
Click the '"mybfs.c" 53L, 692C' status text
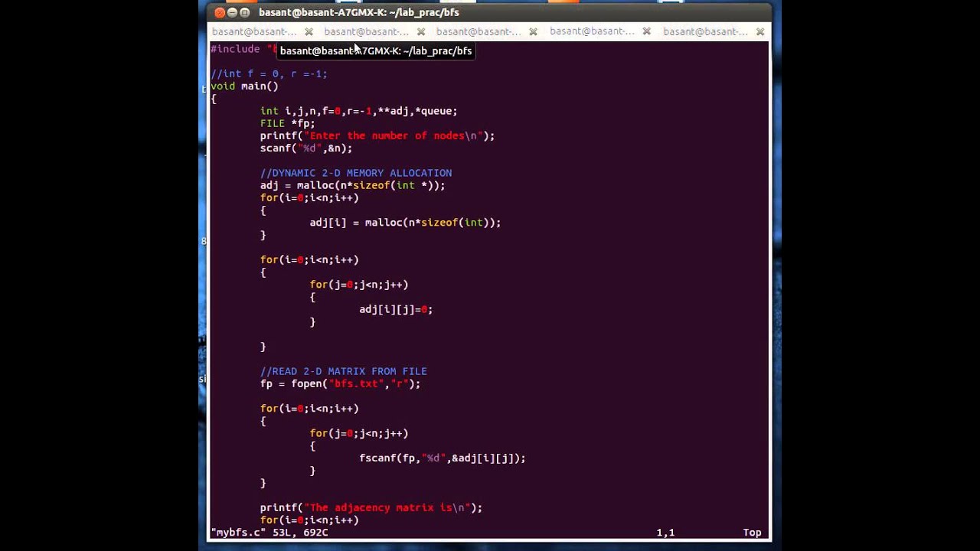(269, 532)
